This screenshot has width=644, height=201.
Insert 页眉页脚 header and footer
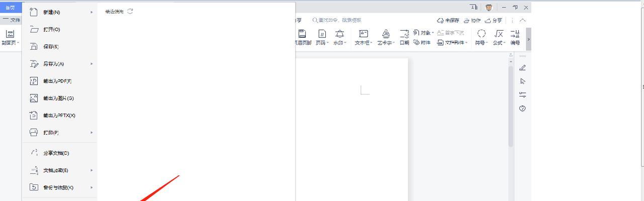[303, 37]
